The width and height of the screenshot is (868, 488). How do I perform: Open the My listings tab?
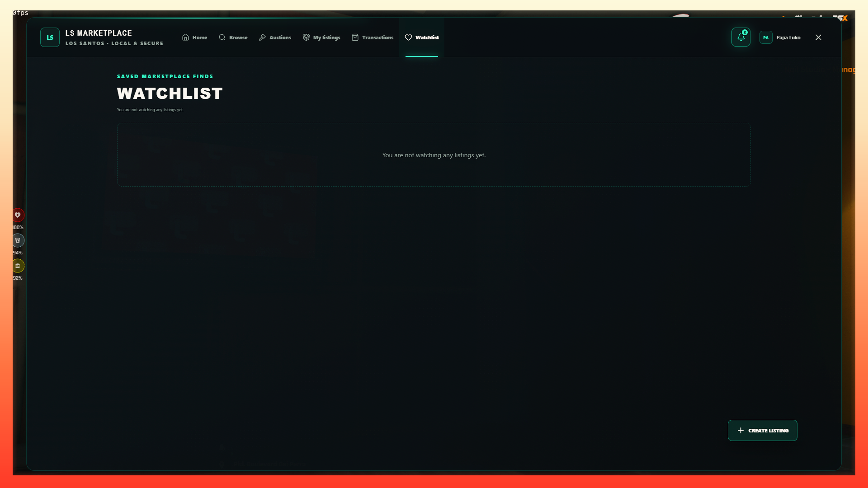pyautogui.click(x=321, y=38)
